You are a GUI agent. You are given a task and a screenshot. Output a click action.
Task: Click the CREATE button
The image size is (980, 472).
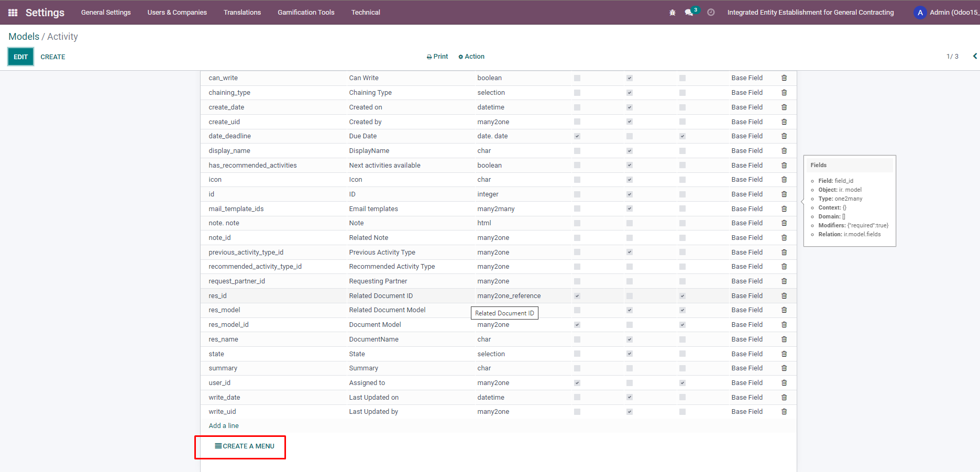pyautogui.click(x=53, y=57)
